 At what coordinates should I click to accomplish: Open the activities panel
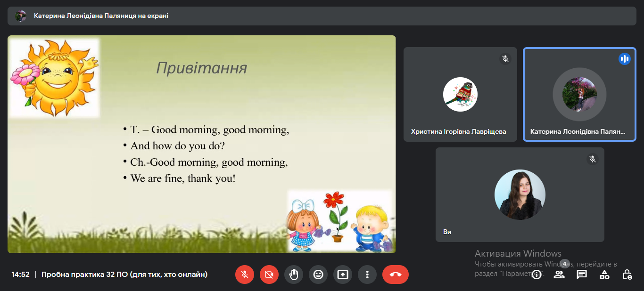[604, 275]
